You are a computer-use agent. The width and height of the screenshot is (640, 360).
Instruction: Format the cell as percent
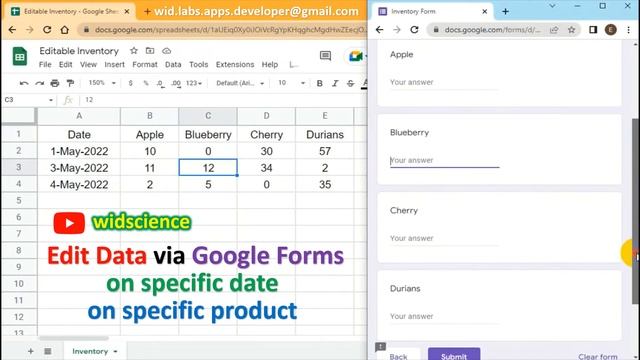(x=146, y=83)
